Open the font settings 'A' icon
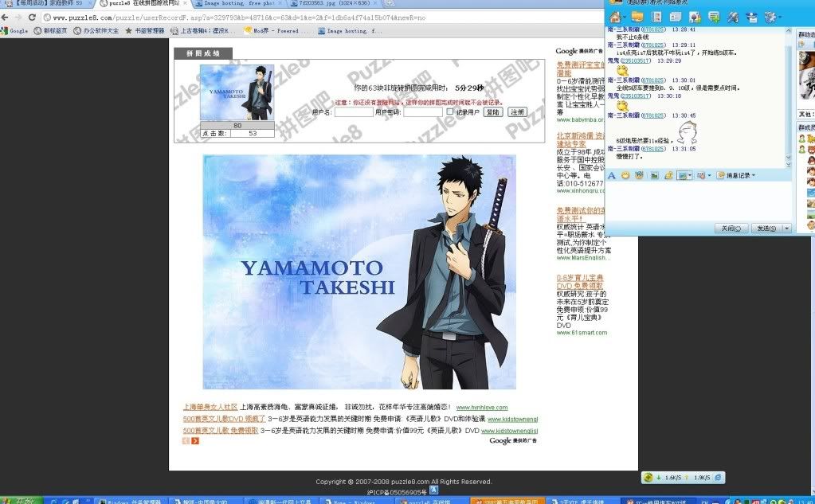The width and height of the screenshot is (815, 504). (612, 176)
